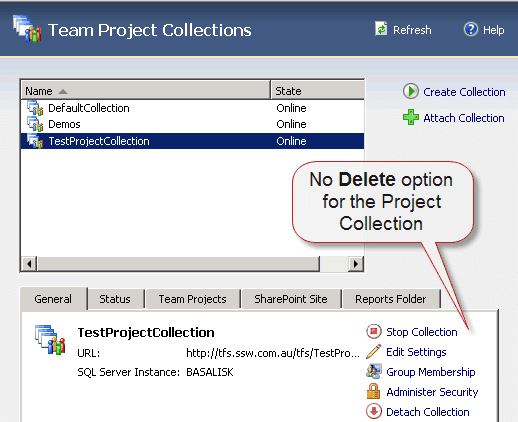Switch to the Status tab

coord(115,299)
